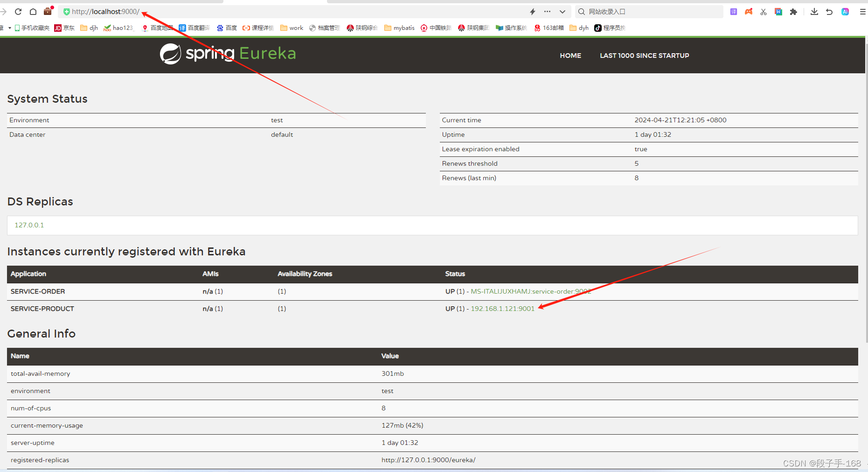The width and height of the screenshot is (868, 472).
Task: Open the W document extension icon
Action: click(x=778, y=12)
